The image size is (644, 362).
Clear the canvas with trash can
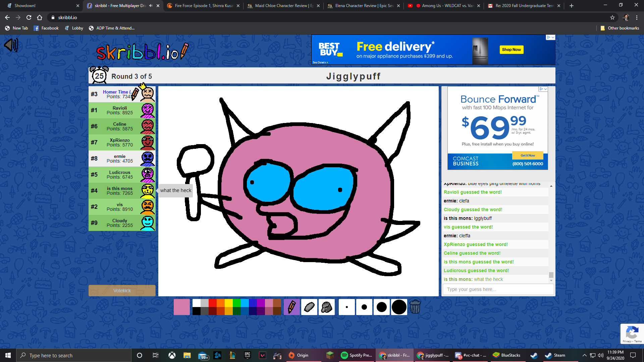click(415, 307)
